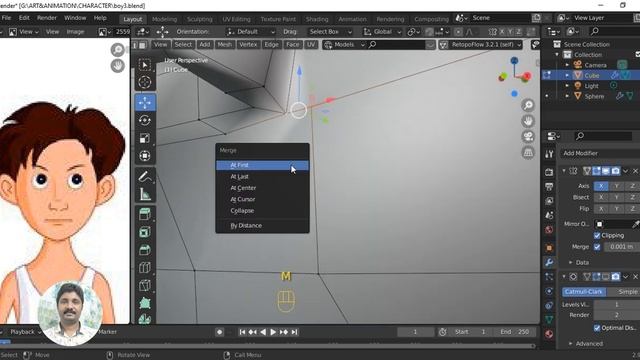The image size is (640, 360).
Task: Open the Select Box drag dropdown
Action: point(330,31)
